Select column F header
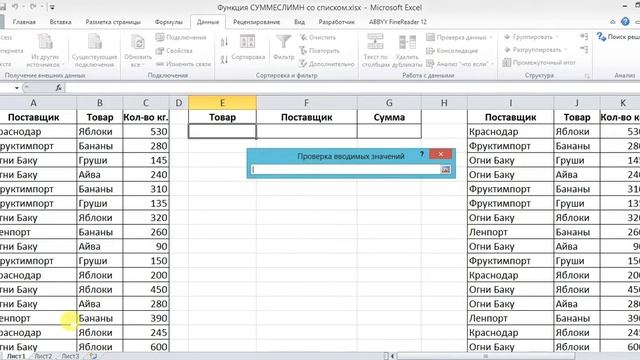 pyautogui.click(x=307, y=103)
